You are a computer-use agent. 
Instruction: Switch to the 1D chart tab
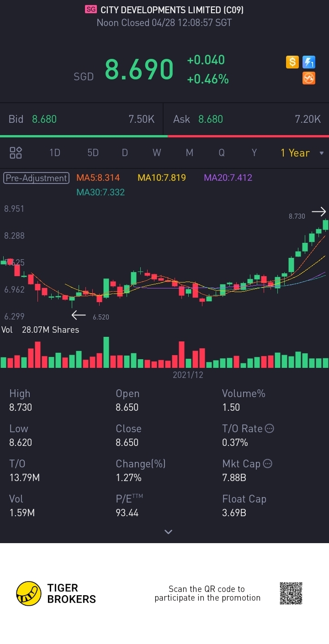55,153
